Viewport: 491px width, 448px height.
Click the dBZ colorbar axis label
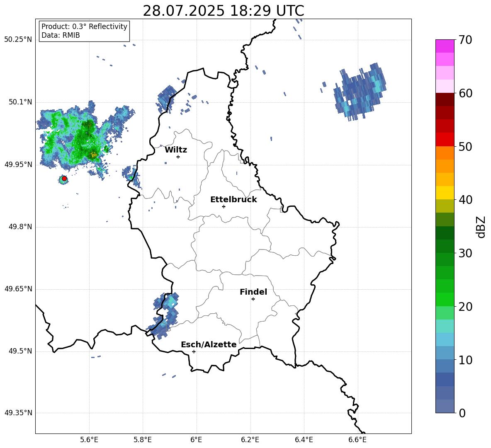481,227
